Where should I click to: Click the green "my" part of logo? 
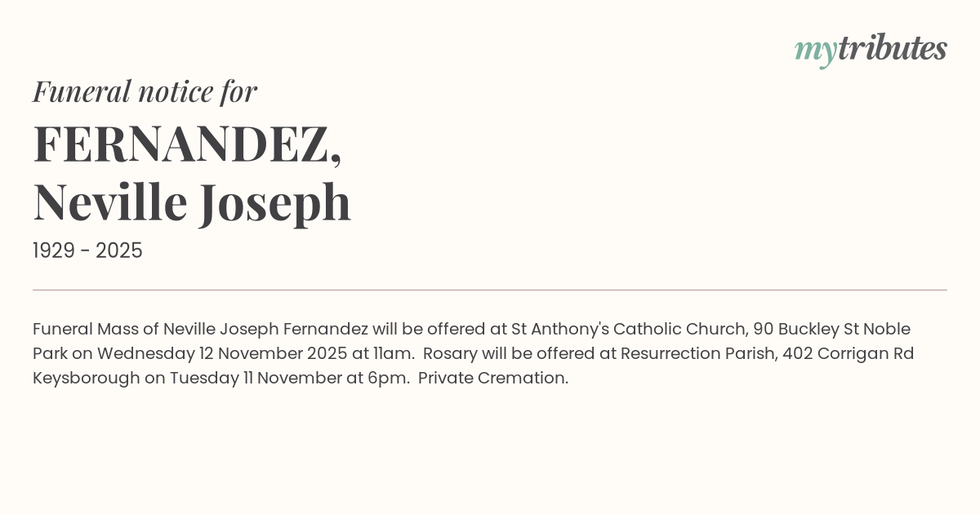(815, 51)
